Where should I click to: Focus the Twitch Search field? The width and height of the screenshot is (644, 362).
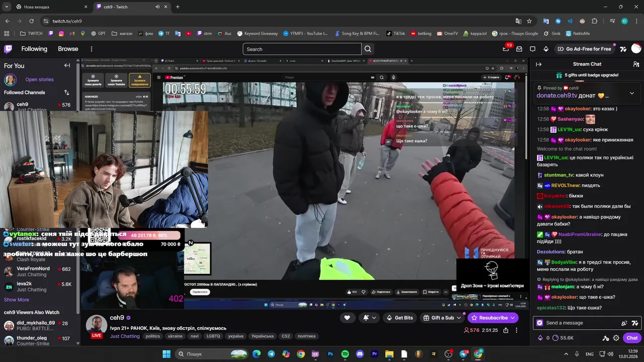point(302,49)
